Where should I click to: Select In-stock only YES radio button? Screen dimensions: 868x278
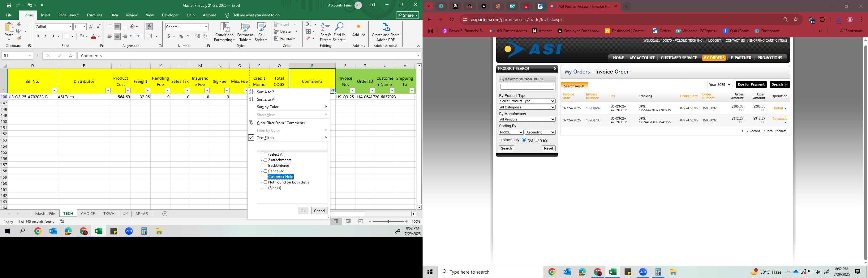[536, 140]
